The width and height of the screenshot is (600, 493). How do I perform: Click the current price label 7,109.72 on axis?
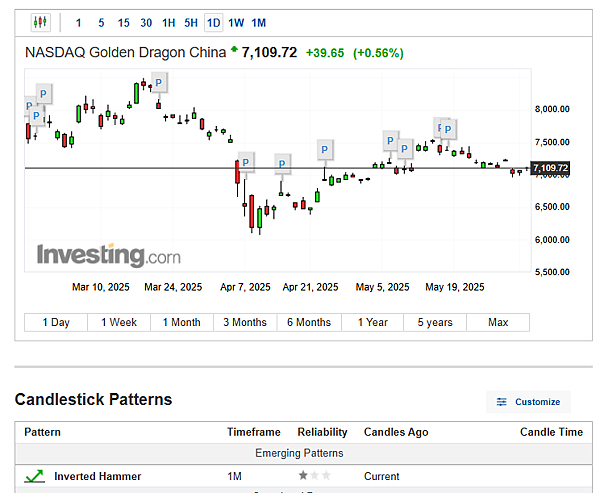point(550,168)
